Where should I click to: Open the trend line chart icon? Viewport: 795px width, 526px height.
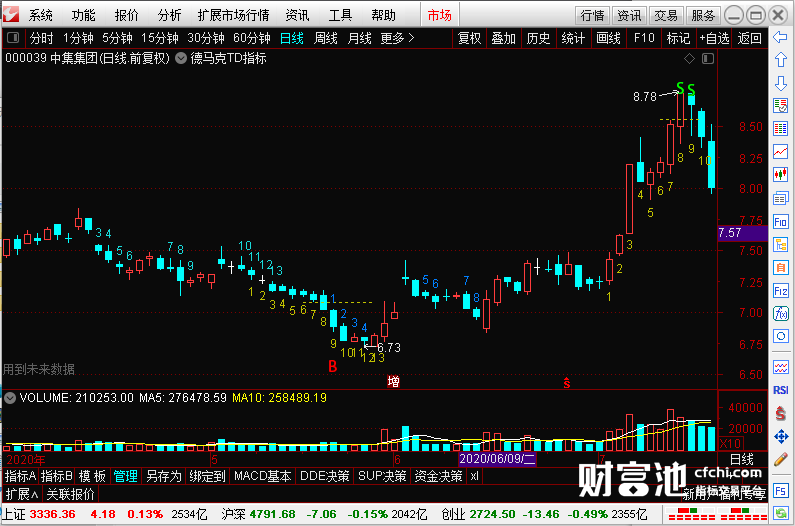pyautogui.click(x=780, y=151)
